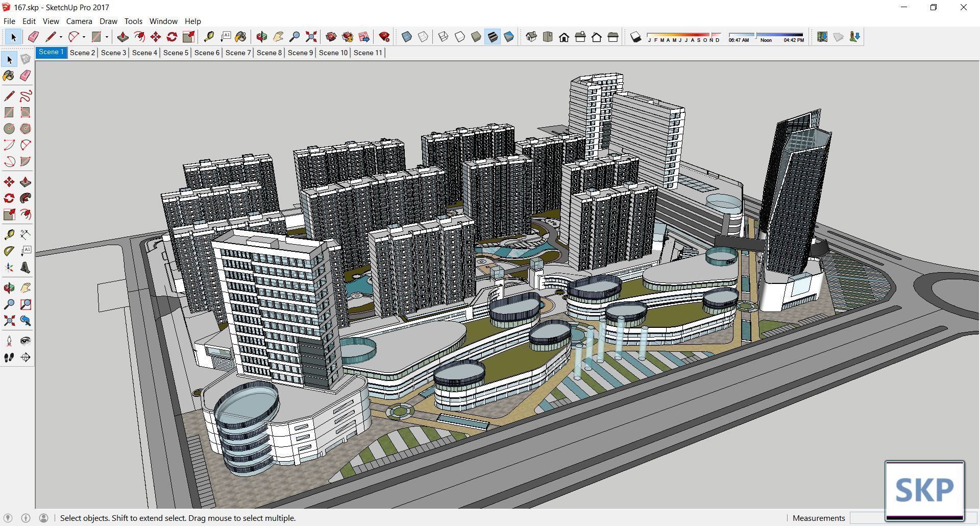Screen dimensions: 980x526
Task: Choose the Pie arc tool
Action: point(26,161)
